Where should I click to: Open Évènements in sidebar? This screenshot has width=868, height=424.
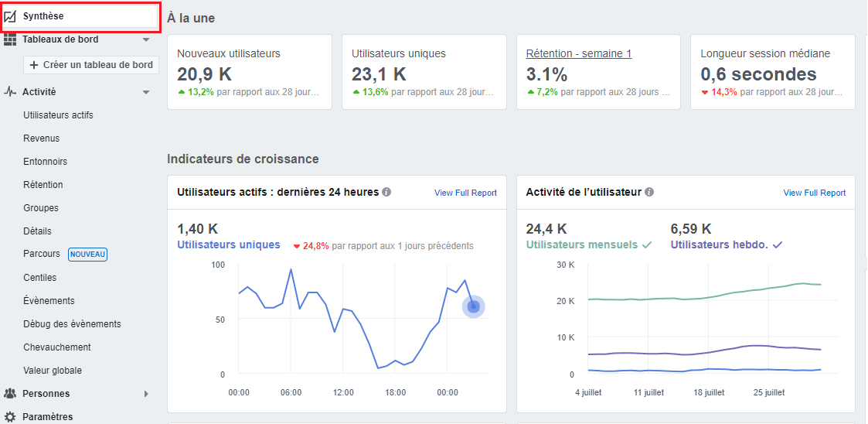click(49, 300)
